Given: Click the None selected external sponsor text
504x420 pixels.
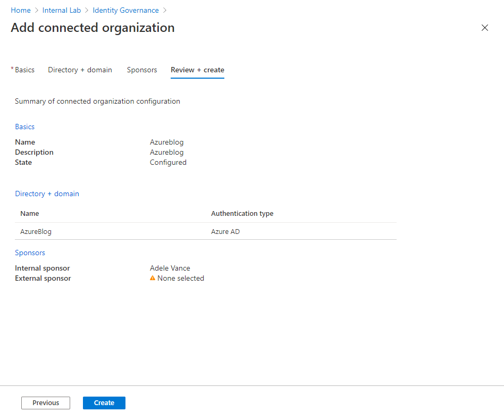Looking at the screenshot, I should tap(181, 278).
